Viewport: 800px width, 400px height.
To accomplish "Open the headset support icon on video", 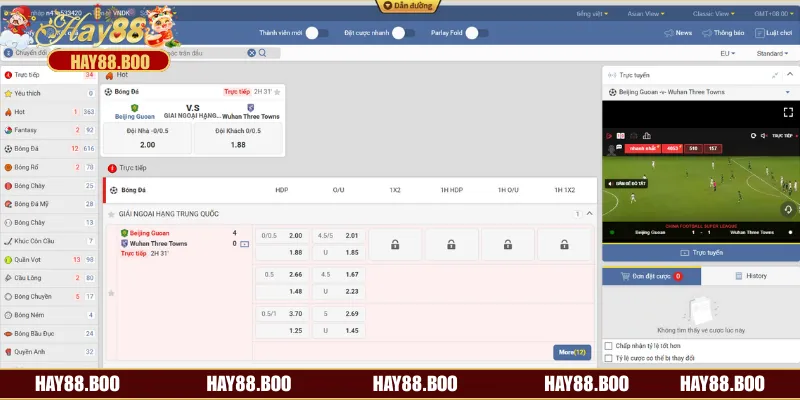I will [x=788, y=209].
